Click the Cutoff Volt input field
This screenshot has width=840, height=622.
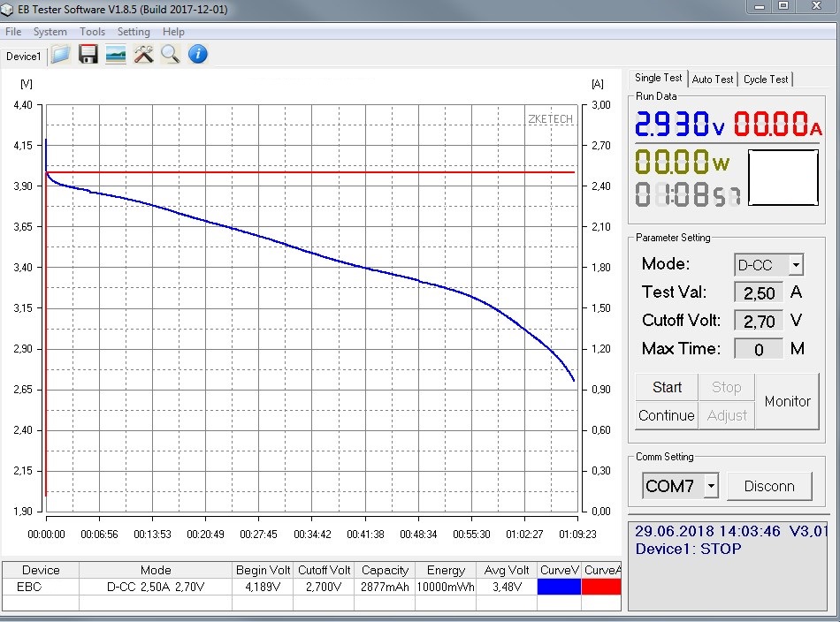[x=759, y=322]
